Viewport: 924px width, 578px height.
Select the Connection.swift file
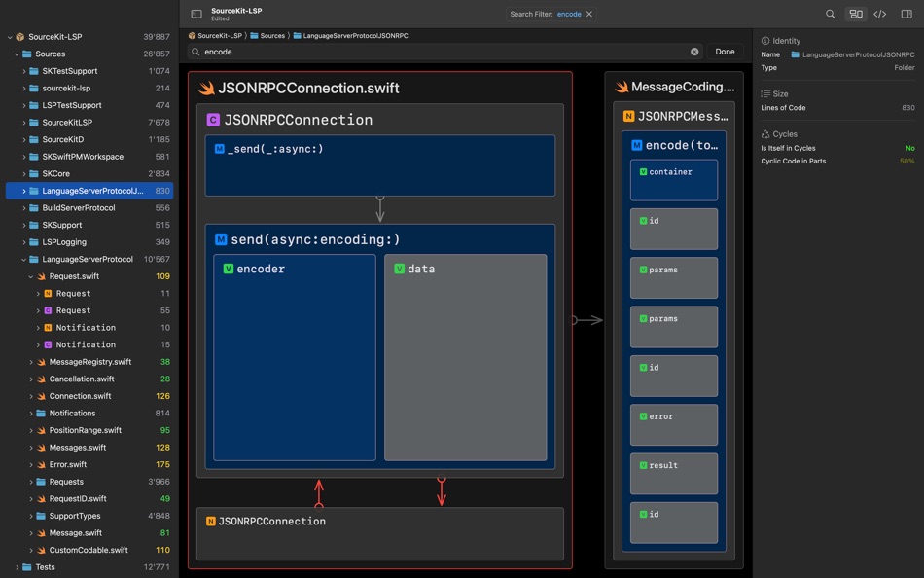coord(89,396)
